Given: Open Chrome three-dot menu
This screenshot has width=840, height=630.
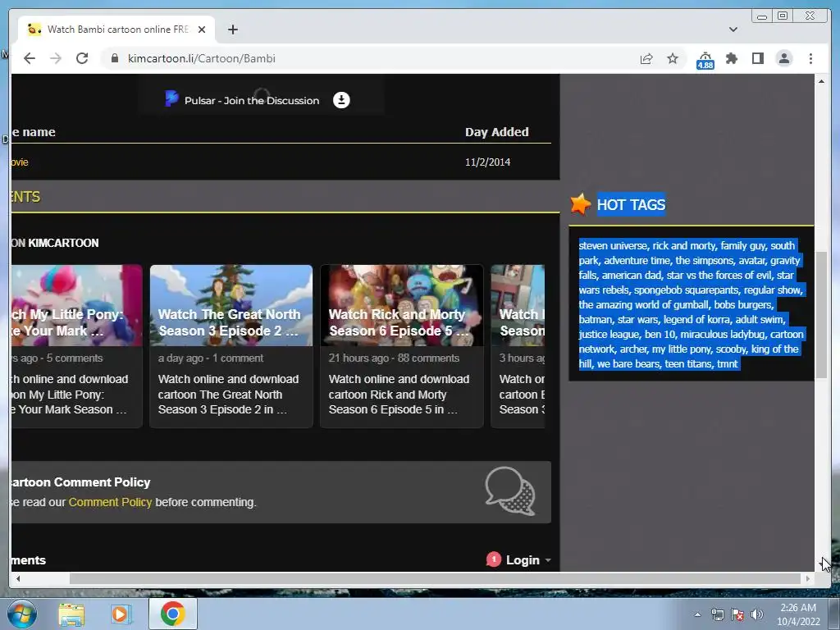Looking at the screenshot, I should click(x=810, y=58).
